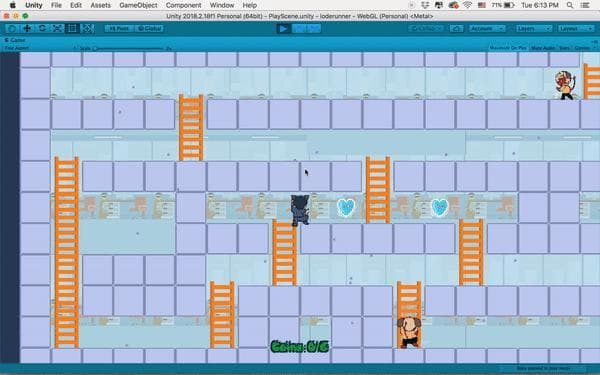Toggle the Stats overlay

[x=564, y=48]
